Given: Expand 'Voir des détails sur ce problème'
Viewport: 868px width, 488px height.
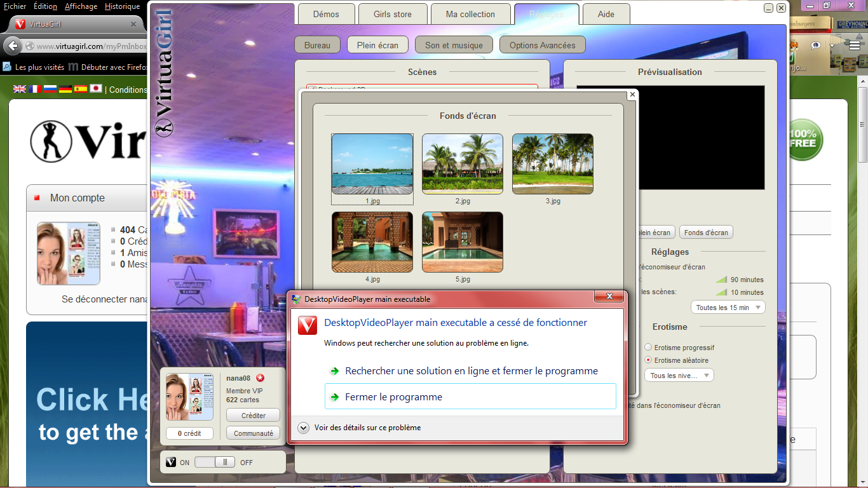Looking at the screenshot, I should coord(360,428).
